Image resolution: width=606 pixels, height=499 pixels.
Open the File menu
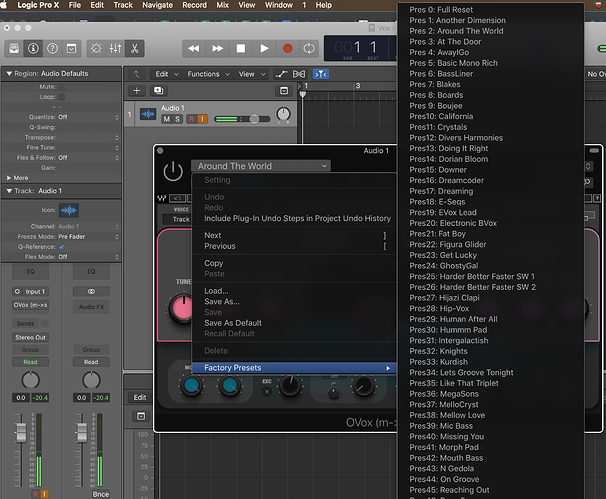(75, 5)
